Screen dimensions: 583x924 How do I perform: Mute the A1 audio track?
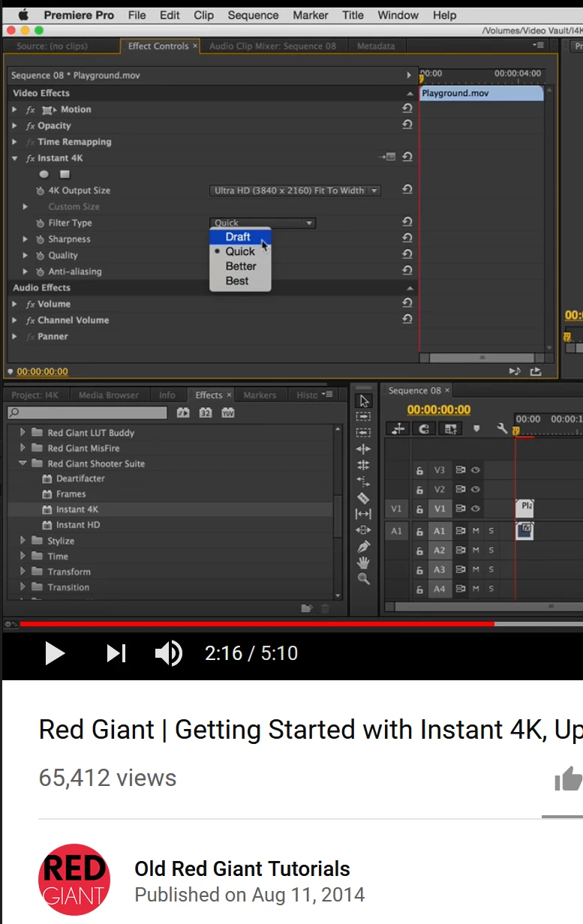pyautogui.click(x=476, y=531)
